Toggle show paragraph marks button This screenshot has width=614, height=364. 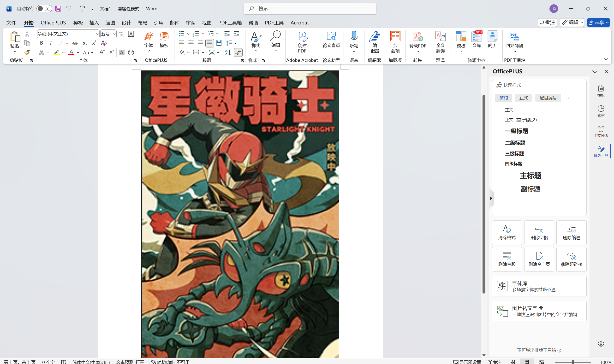[238, 52]
